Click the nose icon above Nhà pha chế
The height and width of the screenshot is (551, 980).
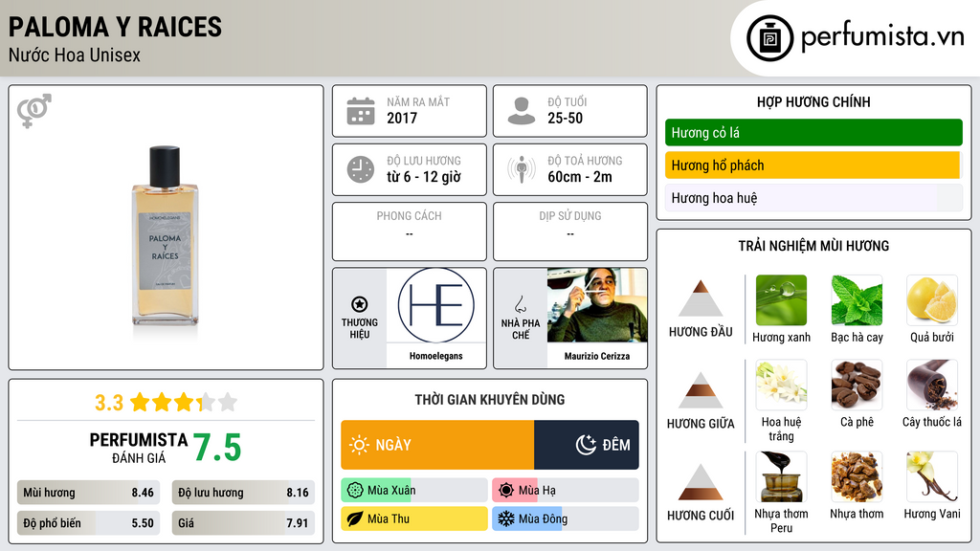pyautogui.click(x=520, y=305)
